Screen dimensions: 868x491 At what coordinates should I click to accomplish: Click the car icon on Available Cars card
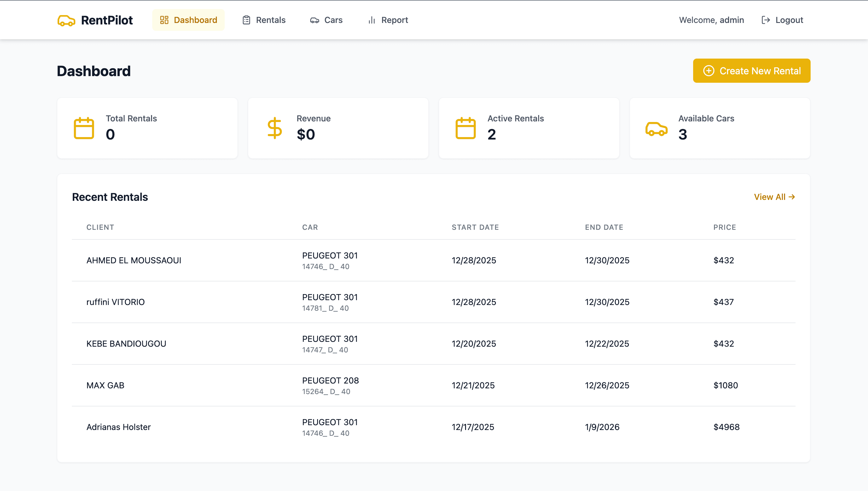click(x=656, y=128)
